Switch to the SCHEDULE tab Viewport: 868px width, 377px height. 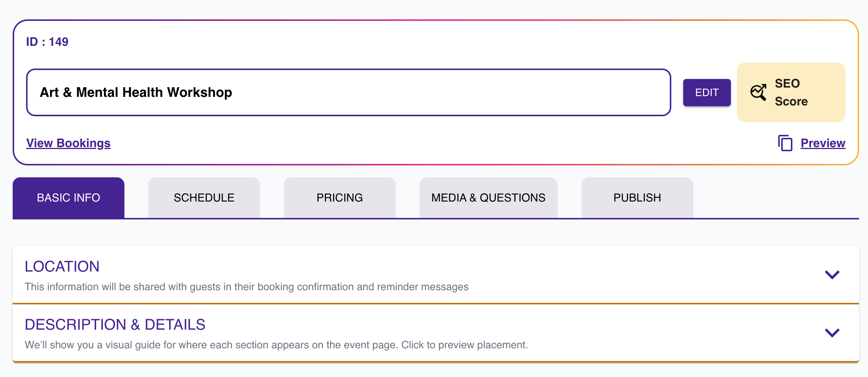click(x=204, y=197)
